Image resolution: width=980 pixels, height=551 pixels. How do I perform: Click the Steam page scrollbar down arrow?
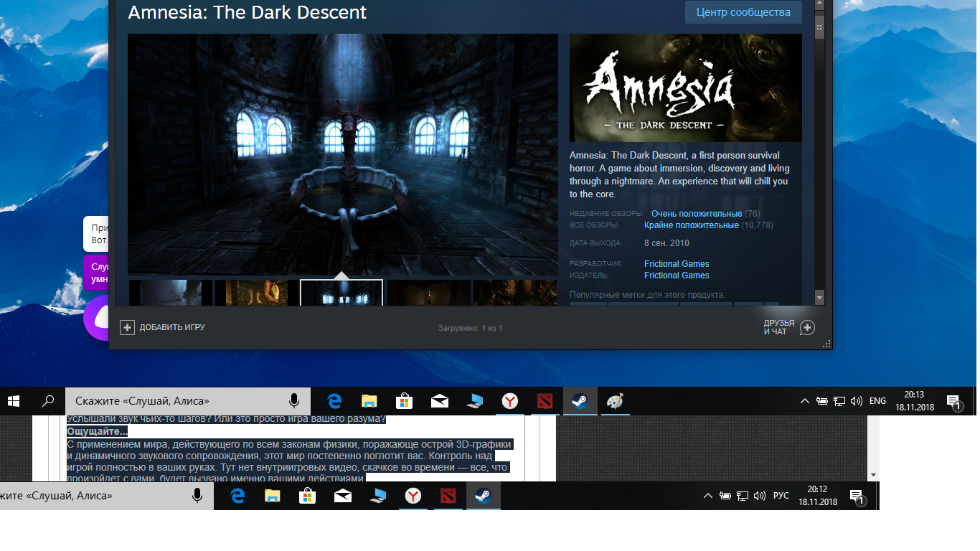tap(819, 297)
